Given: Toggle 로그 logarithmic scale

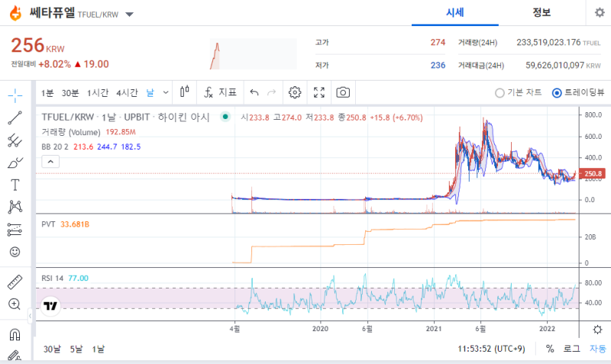Looking at the screenshot, I should [x=571, y=349].
